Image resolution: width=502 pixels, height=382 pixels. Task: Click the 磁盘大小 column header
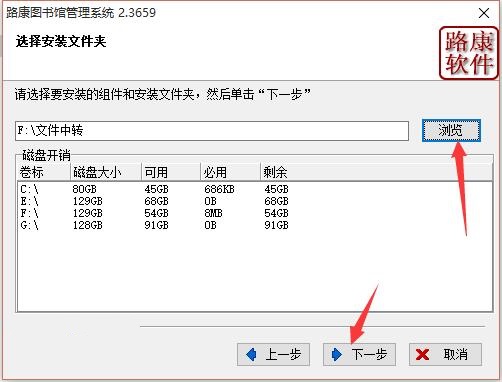click(x=106, y=172)
